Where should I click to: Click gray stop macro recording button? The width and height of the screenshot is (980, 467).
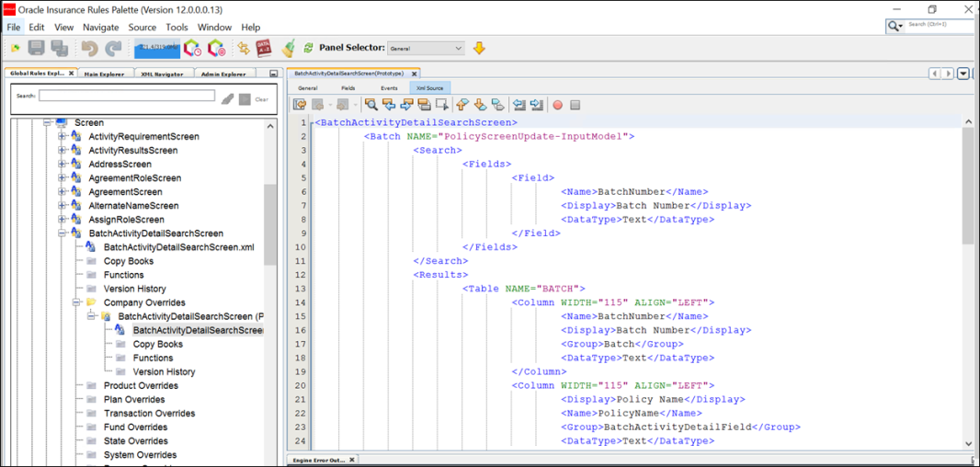[575, 105]
